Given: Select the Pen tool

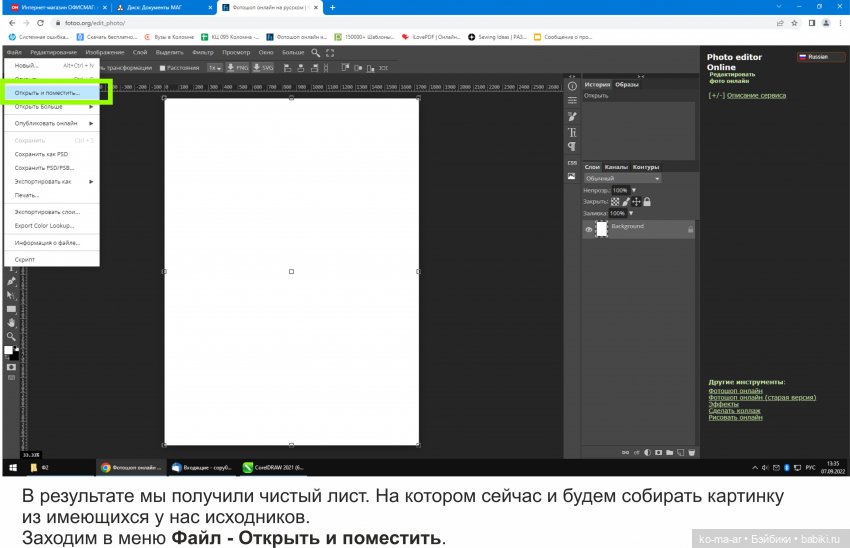Looking at the screenshot, I should click(x=11, y=281).
